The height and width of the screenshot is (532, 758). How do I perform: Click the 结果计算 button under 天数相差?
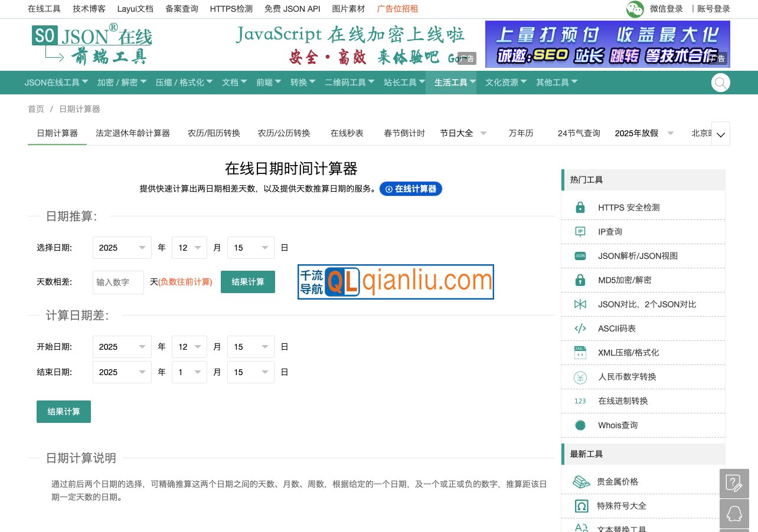(x=248, y=282)
